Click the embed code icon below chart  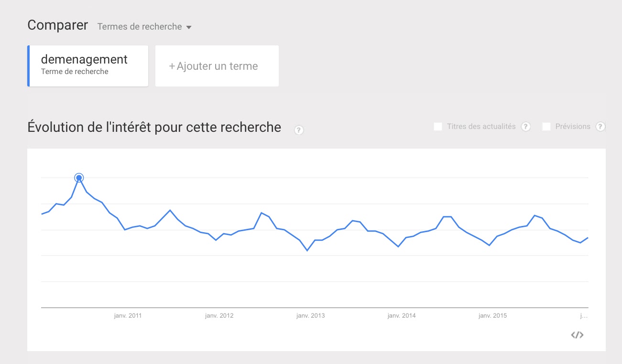pyautogui.click(x=577, y=335)
